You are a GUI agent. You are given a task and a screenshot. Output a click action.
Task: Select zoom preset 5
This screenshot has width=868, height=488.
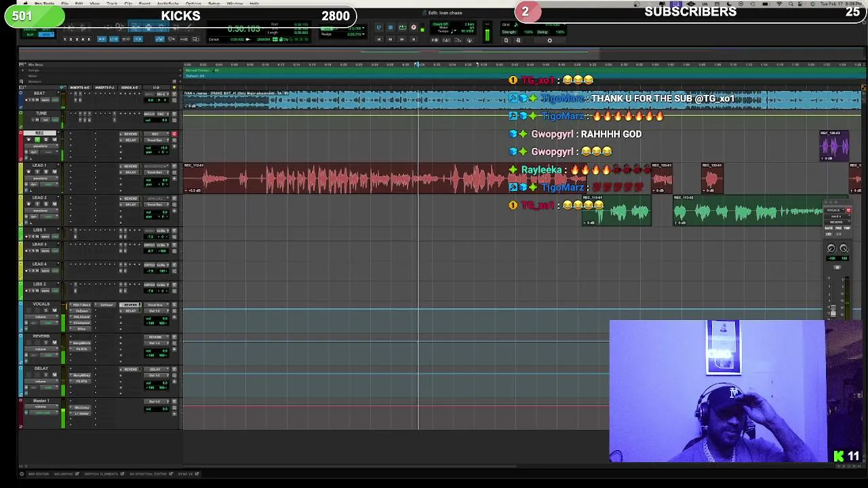89,39
